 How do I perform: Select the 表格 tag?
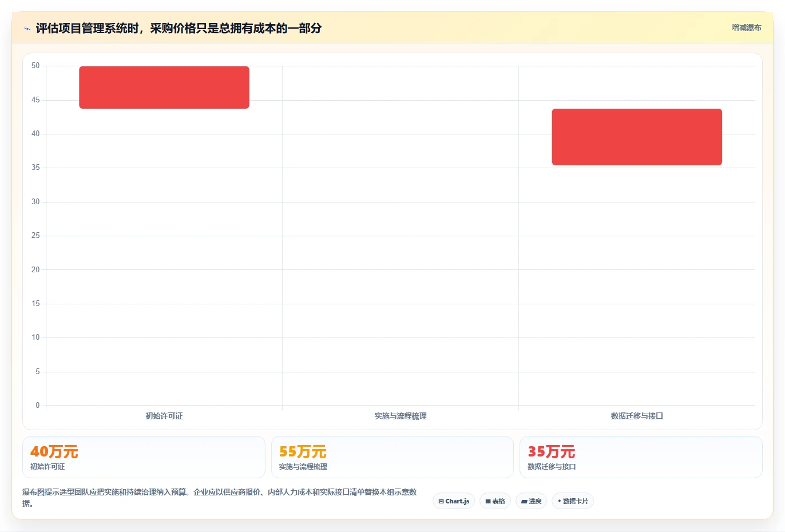point(495,501)
